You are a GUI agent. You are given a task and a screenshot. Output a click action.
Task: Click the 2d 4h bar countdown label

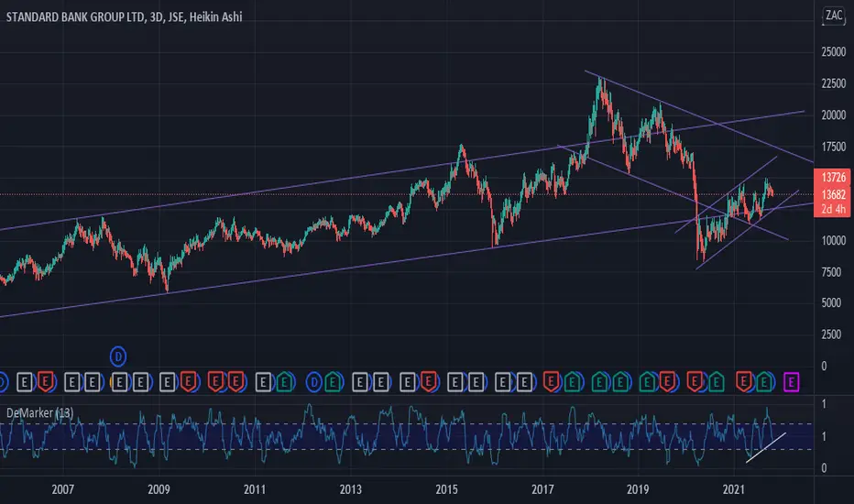pyautogui.click(x=833, y=209)
